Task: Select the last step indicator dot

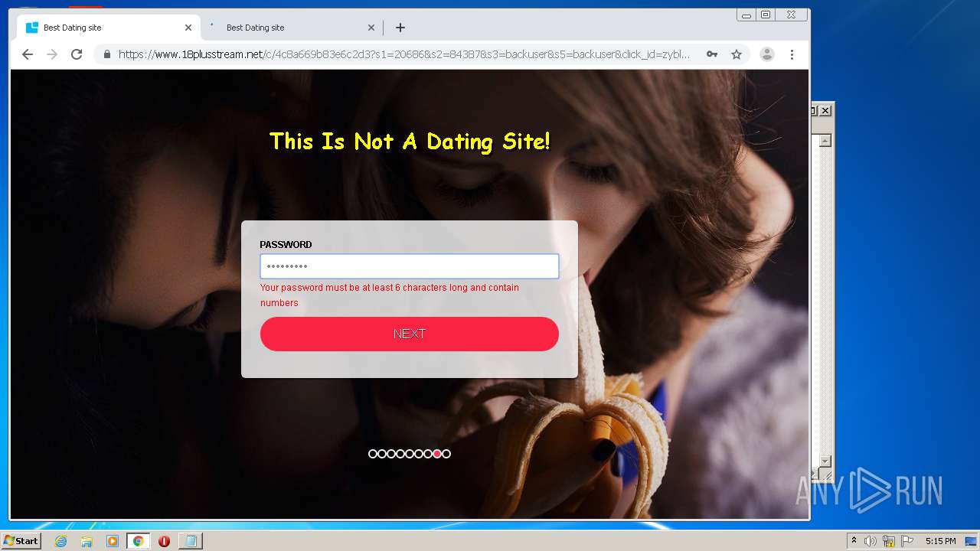Action: point(446,454)
